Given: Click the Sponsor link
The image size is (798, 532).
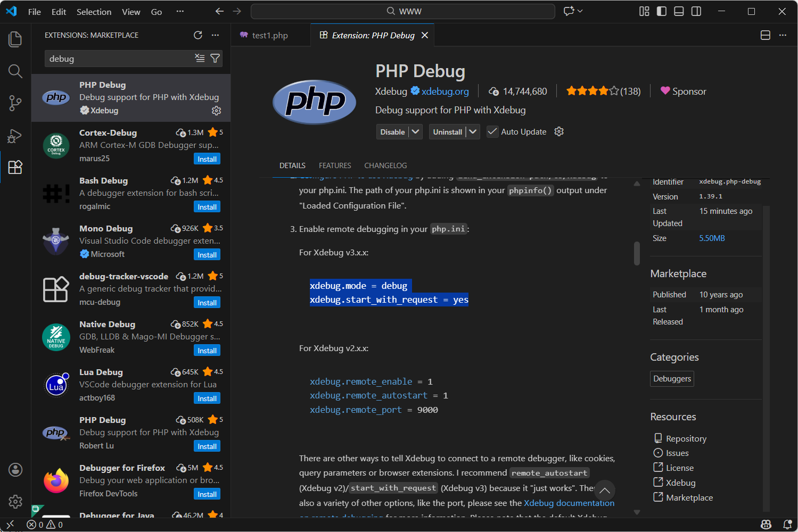Looking at the screenshot, I should 683,92.
